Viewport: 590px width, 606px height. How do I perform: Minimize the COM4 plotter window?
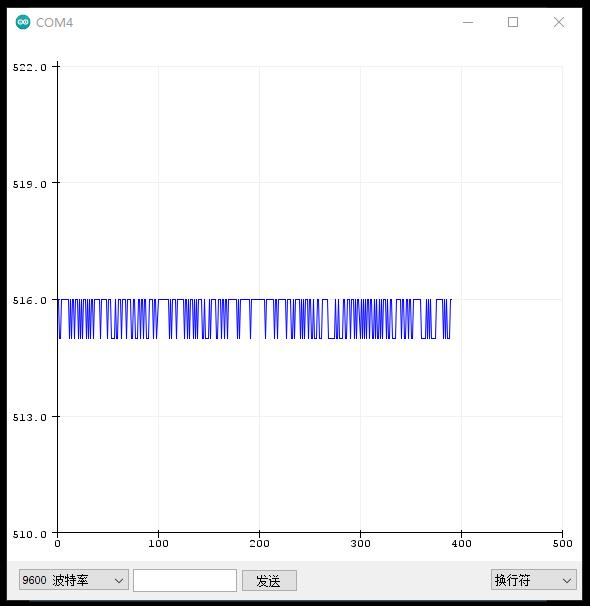[x=468, y=22]
